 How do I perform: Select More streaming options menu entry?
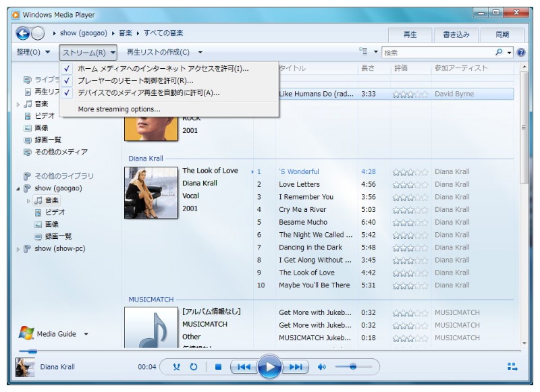point(119,109)
